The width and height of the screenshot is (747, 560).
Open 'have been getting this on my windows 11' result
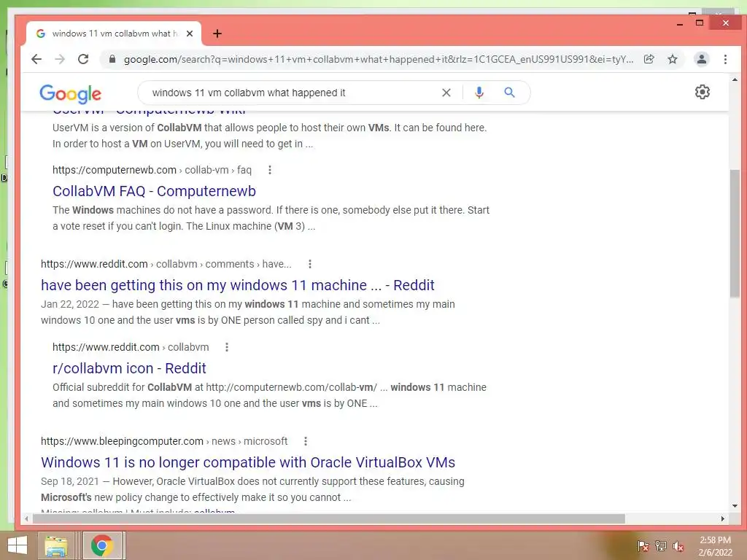[x=238, y=285]
